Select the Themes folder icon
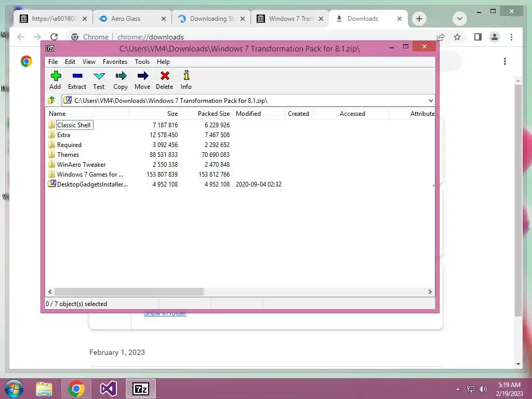This screenshot has width=532, height=399. tap(51, 154)
